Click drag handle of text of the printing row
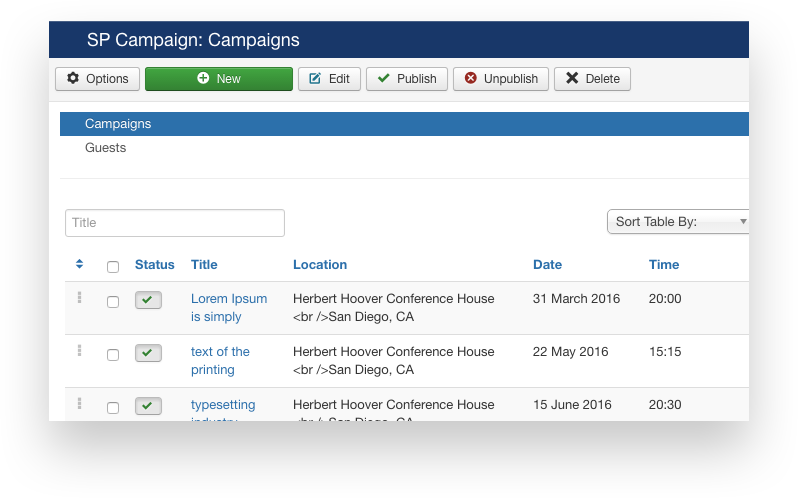 (x=79, y=351)
